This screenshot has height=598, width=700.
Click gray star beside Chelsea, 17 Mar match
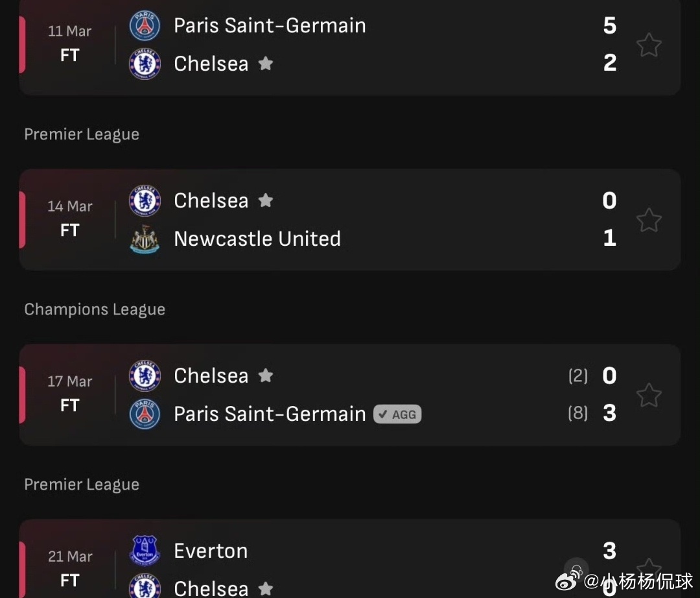pyautogui.click(x=266, y=376)
